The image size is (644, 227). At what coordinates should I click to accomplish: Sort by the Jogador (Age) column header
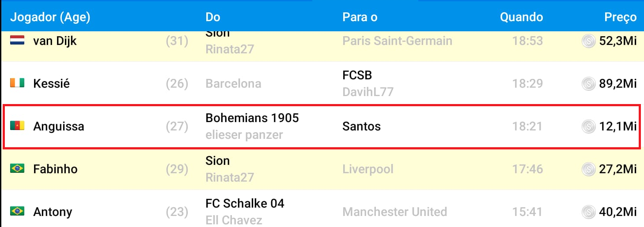click(x=50, y=17)
